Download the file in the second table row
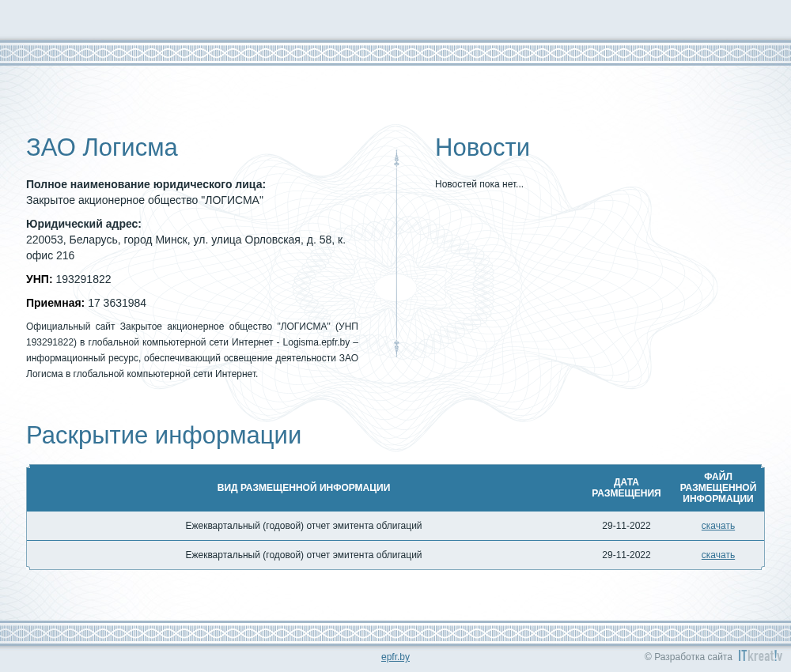Screen dimensions: 791x672 point(718,555)
